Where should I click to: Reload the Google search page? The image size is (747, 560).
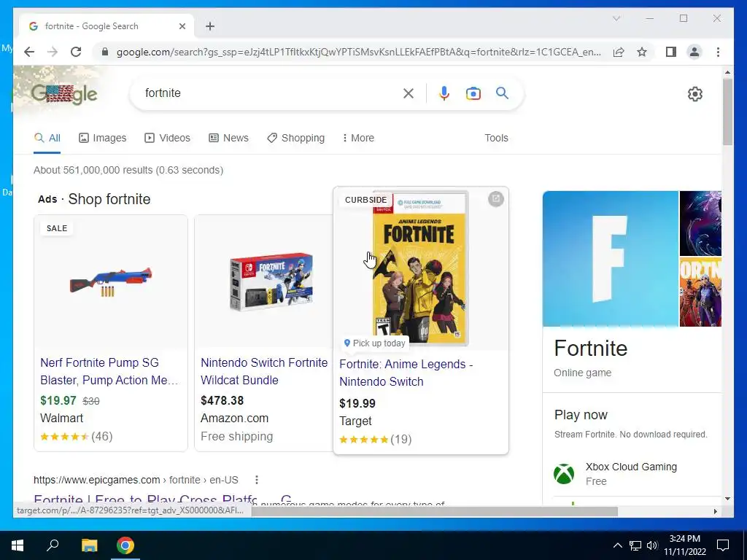76,52
